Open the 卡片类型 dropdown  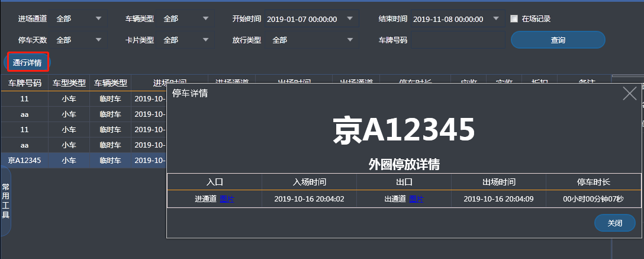(185, 40)
